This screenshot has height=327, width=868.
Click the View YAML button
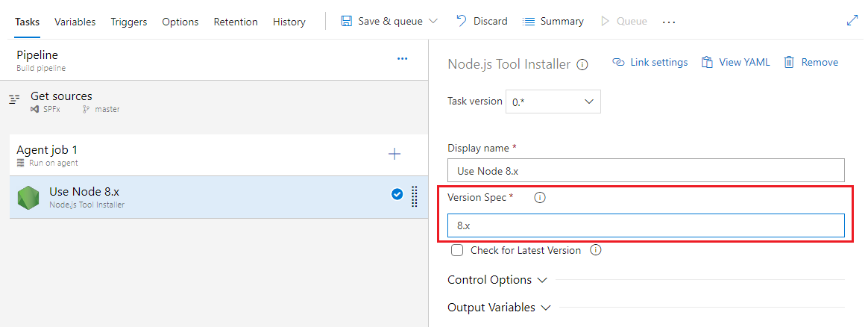click(x=735, y=63)
